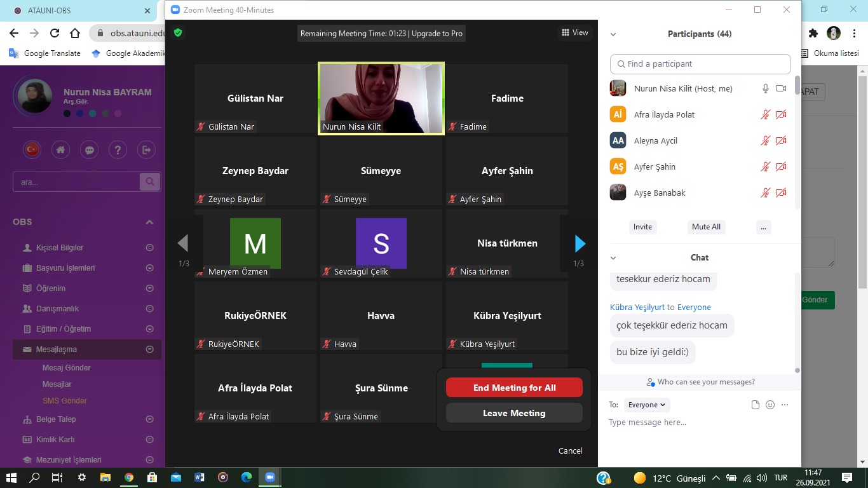Collapse the Chat panel chevron
This screenshot has width=868, height=488.
pos(613,258)
